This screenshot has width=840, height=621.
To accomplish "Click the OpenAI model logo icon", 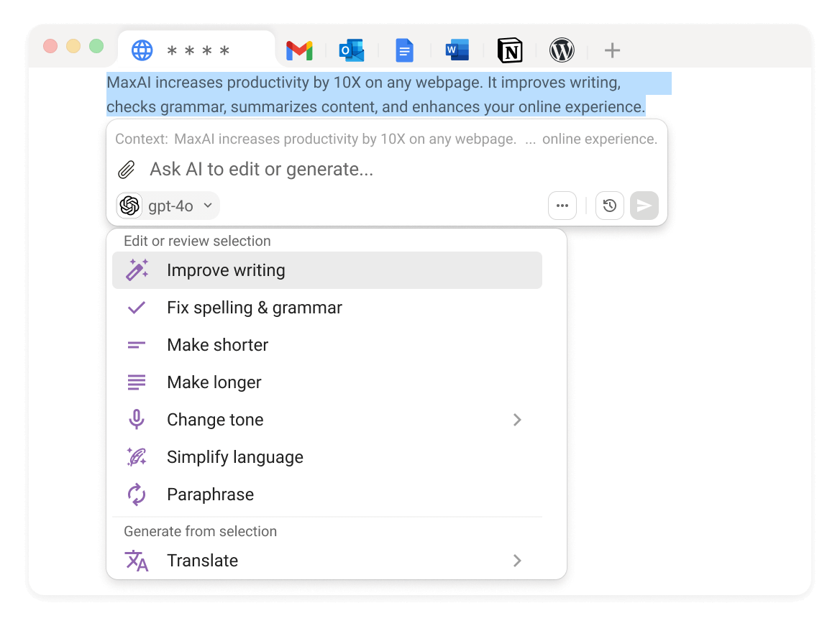I will click(129, 206).
